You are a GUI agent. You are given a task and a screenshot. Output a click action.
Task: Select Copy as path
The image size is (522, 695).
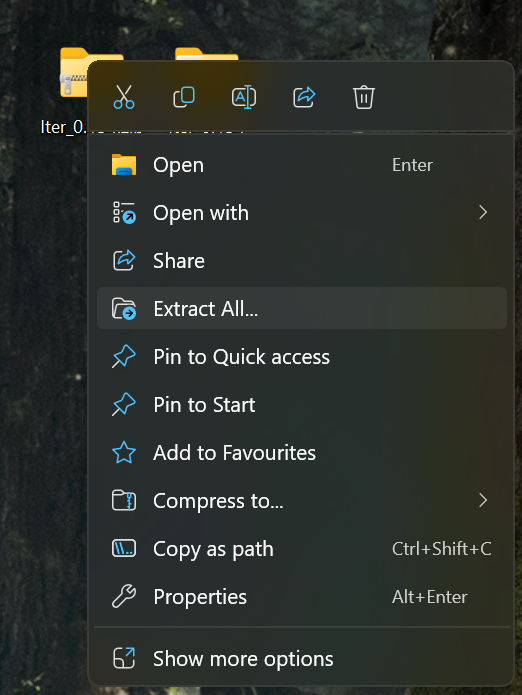coord(302,549)
